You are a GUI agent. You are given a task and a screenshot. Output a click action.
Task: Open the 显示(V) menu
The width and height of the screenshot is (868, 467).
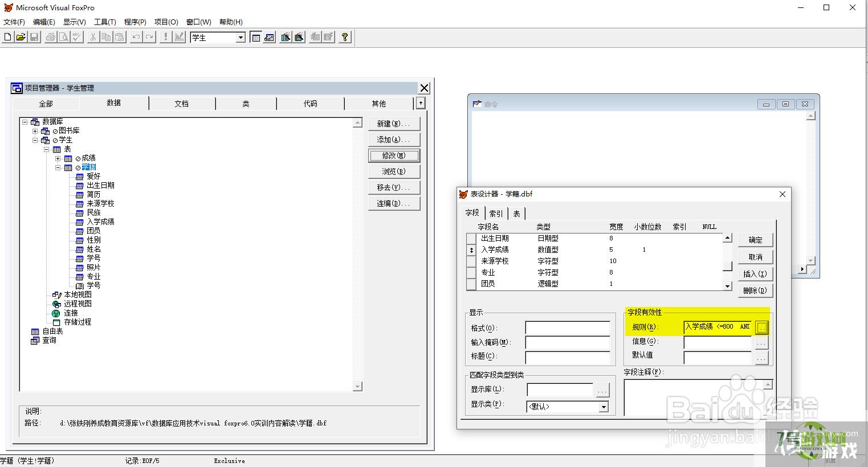click(74, 22)
